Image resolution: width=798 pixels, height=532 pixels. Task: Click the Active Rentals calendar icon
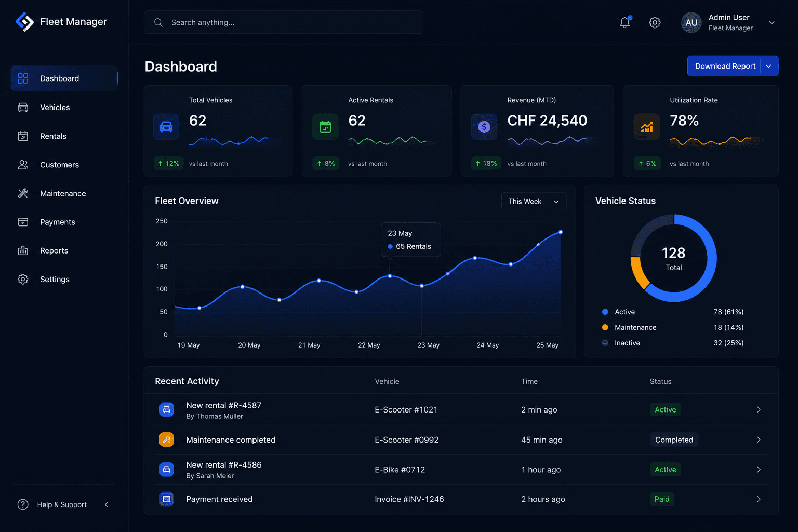[325, 127]
